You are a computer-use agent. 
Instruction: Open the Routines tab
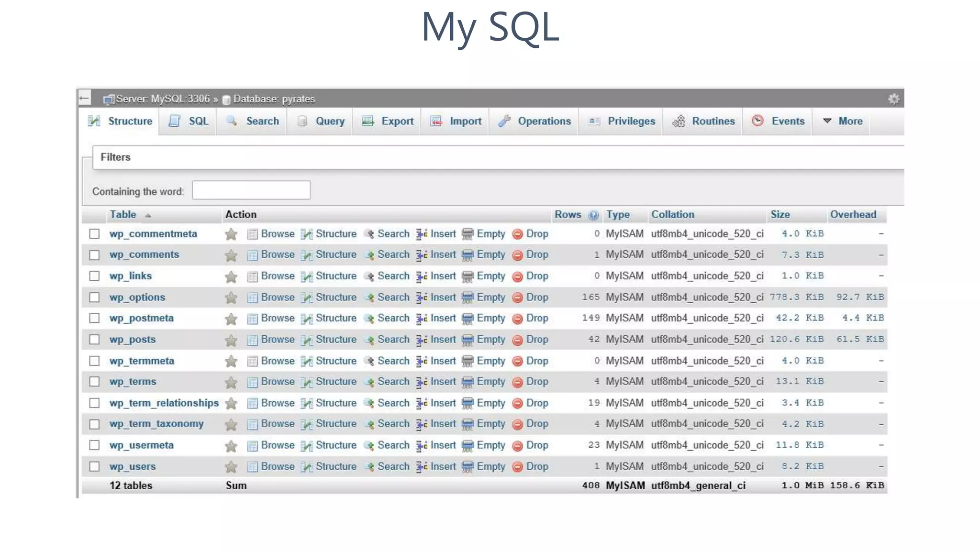click(703, 121)
